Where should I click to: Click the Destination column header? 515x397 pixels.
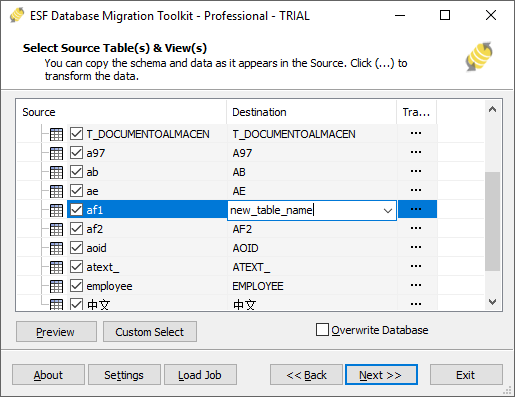point(312,112)
